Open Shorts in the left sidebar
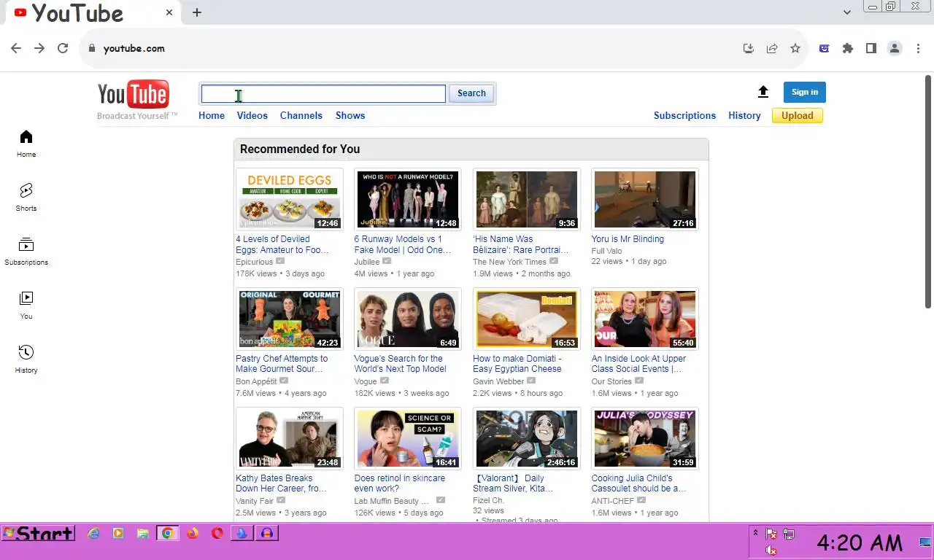Viewport: 934px width, 560px height. (26, 198)
